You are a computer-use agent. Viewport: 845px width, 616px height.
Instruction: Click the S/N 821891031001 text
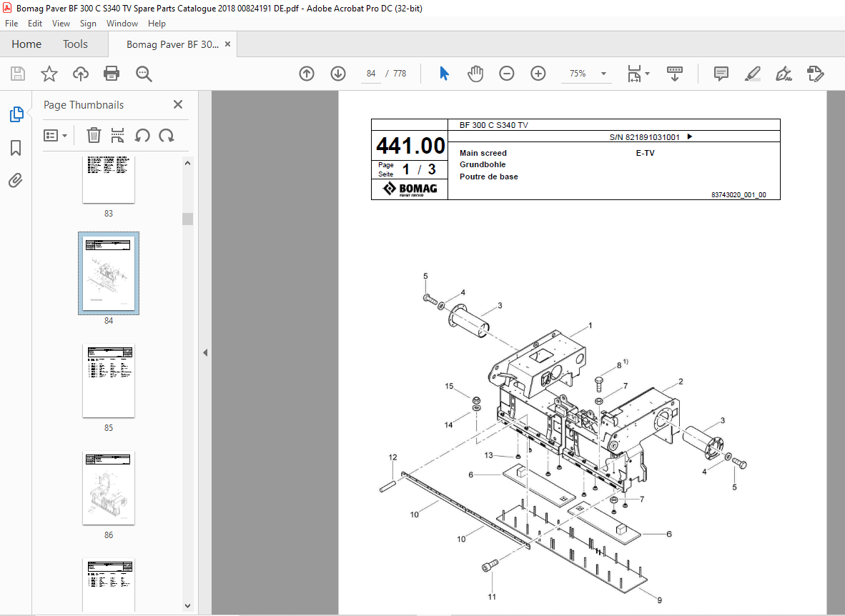[x=645, y=137]
